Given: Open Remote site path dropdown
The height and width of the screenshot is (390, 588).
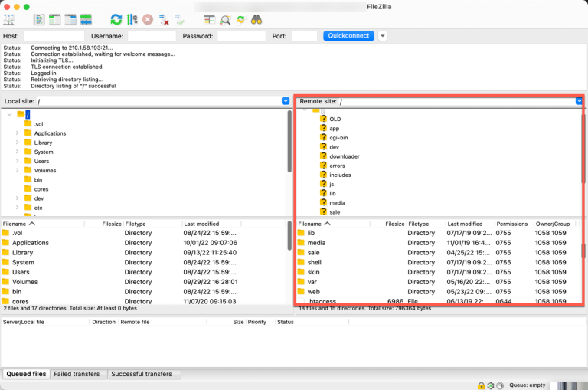Looking at the screenshot, I should (x=579, y=101).
